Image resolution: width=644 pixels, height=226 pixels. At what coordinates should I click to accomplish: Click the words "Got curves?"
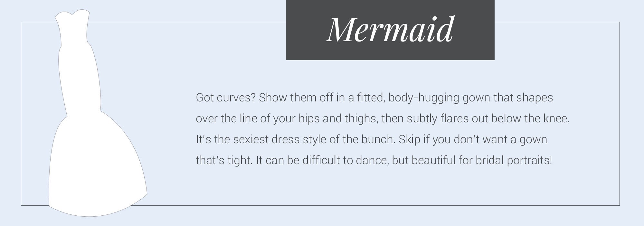(x=225, y=98)
